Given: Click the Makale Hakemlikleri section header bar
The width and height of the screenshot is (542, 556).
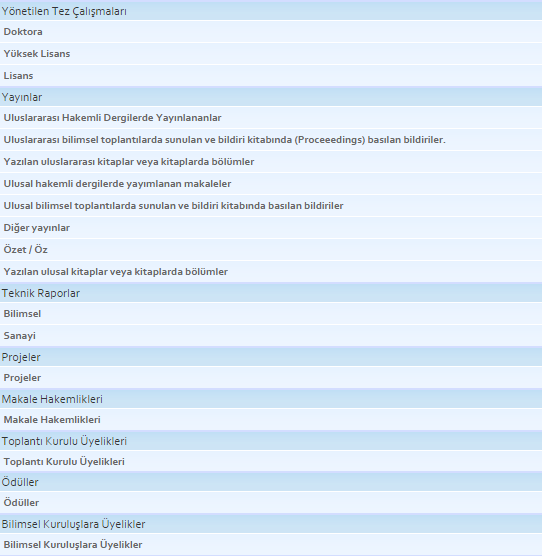Looking at the screenshot, I should pyautogui.click(x=271, y=399).
